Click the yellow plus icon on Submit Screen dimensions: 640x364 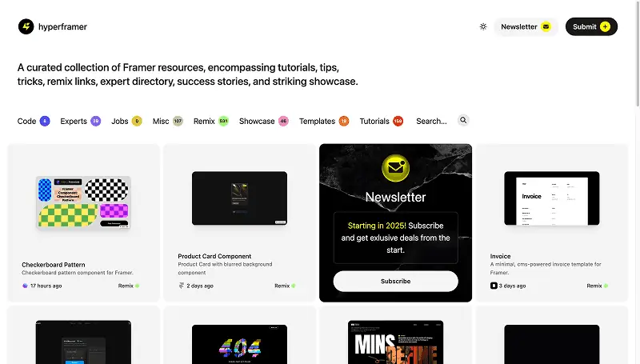point(606,26)
